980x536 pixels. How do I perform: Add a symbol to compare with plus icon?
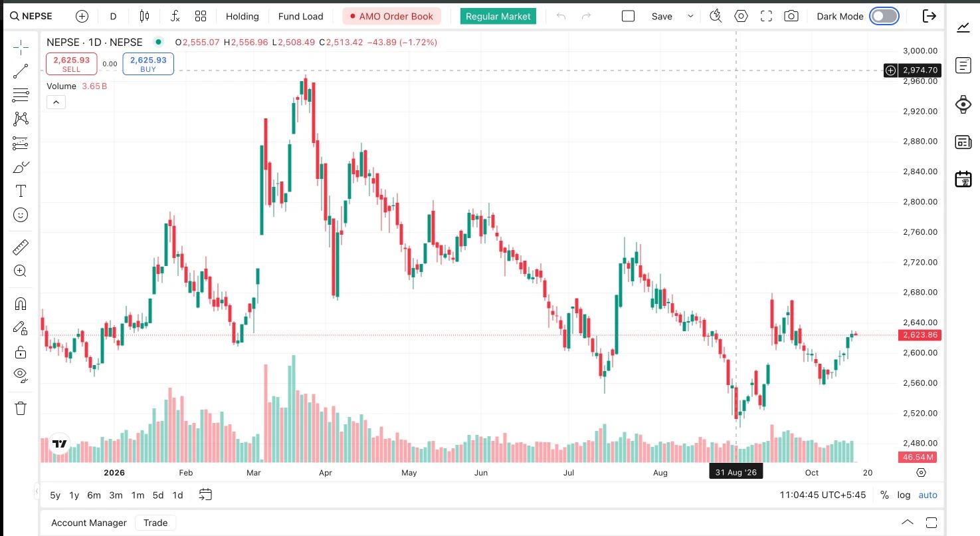pos(82,16)
